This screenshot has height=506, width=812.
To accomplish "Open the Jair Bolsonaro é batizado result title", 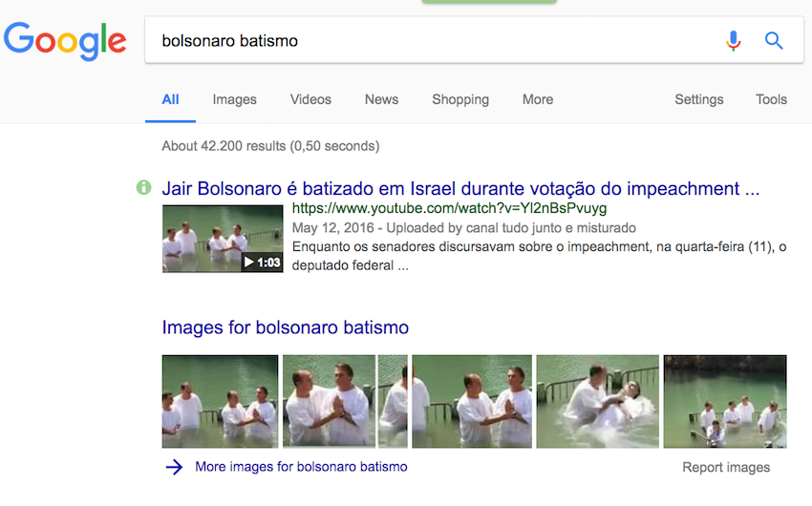I will 460,188.
